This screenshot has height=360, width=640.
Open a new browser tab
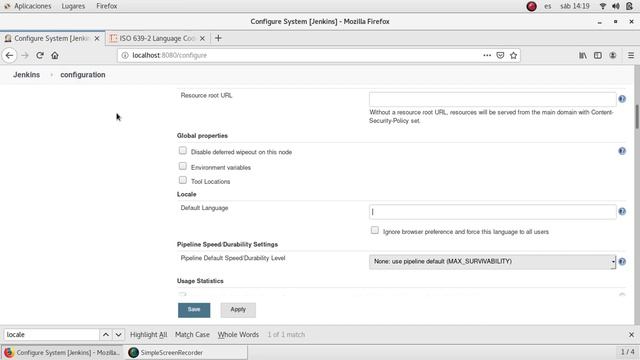pyautogui.click(x=218, y=38)
